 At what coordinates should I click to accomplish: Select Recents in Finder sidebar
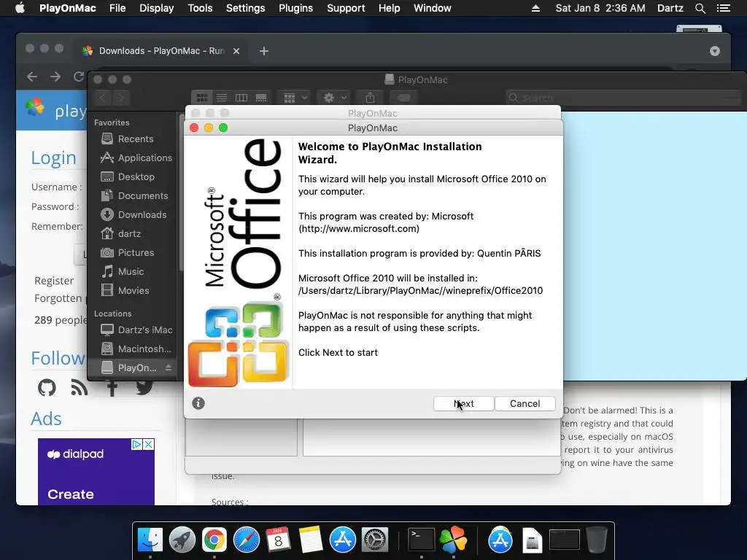tap(134, 139)
